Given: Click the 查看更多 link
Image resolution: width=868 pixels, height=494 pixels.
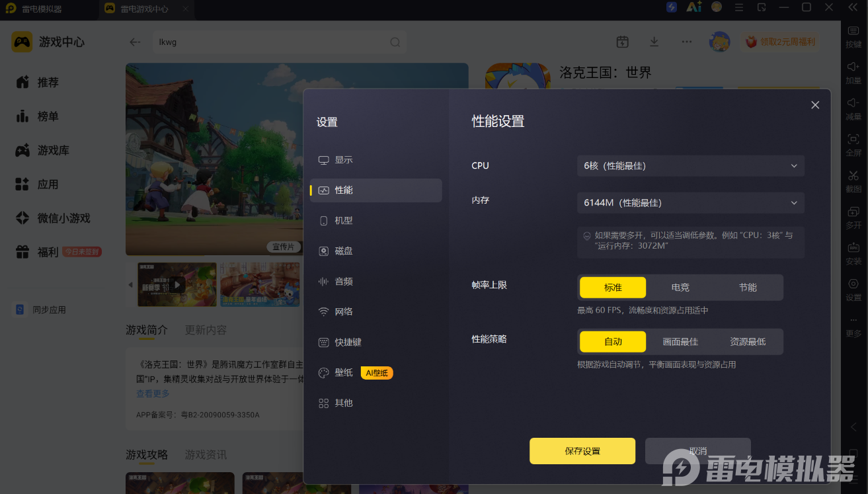Looking at the screenshot, I should (x=153, y=393).
